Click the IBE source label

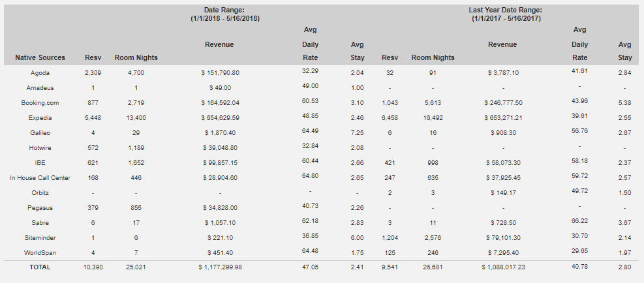click(40, 162)
